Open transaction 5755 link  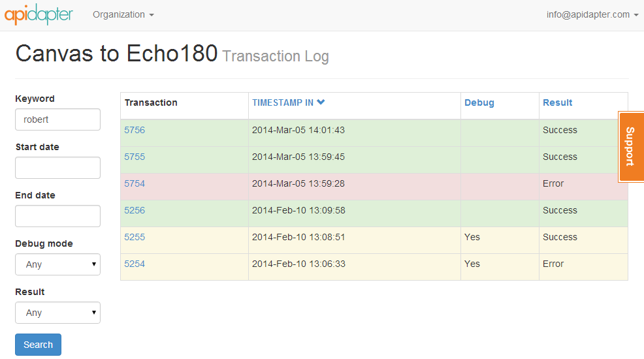(x=135, y=157)
